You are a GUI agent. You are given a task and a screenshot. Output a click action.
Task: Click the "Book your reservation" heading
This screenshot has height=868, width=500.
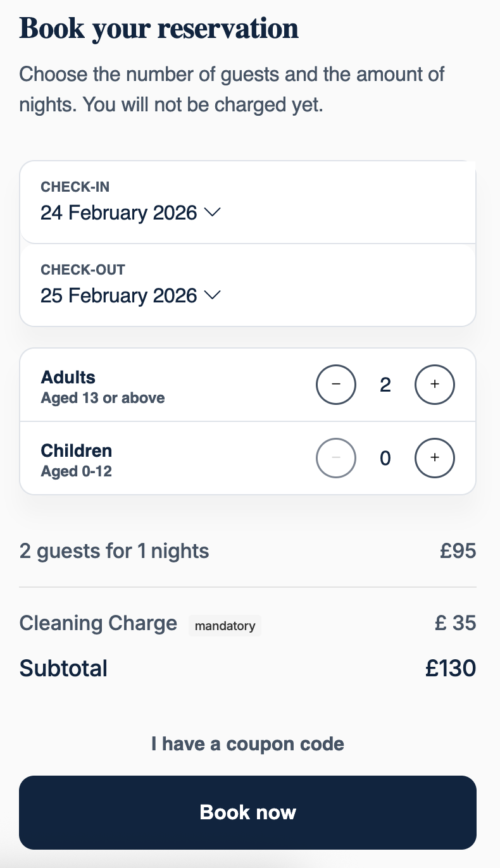tap(159, 28)
